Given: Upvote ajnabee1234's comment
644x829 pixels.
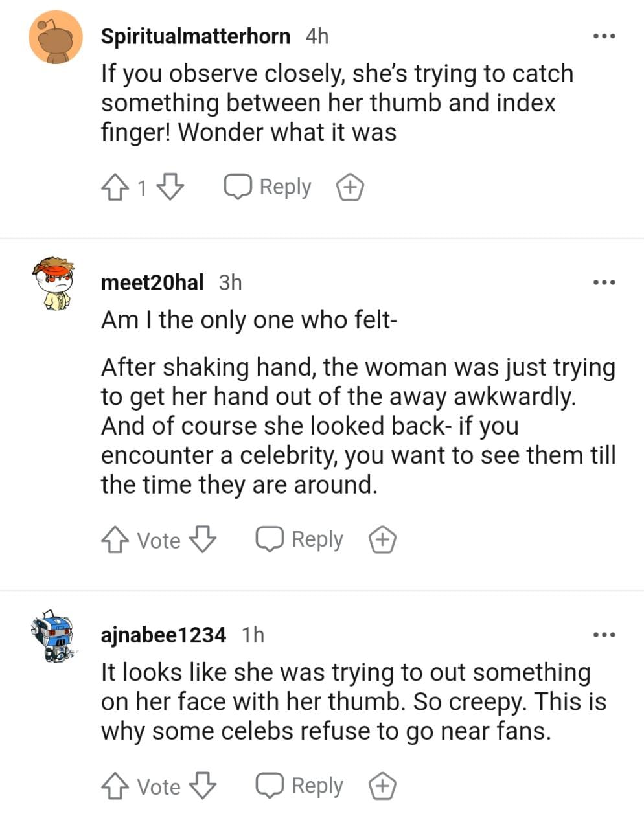Looking at the screenshot, I should point(114,786).
